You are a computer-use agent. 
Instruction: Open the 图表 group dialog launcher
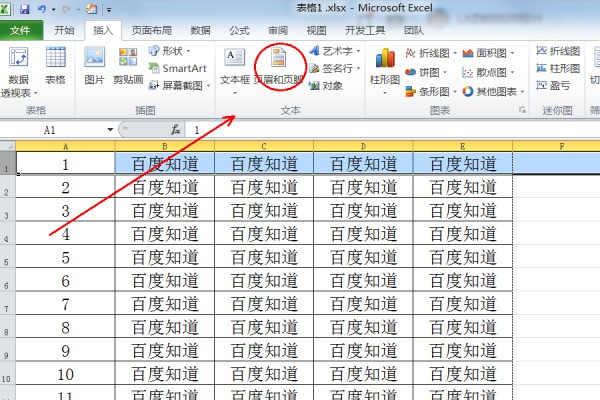pyautogui.click(x=522, y=110)
